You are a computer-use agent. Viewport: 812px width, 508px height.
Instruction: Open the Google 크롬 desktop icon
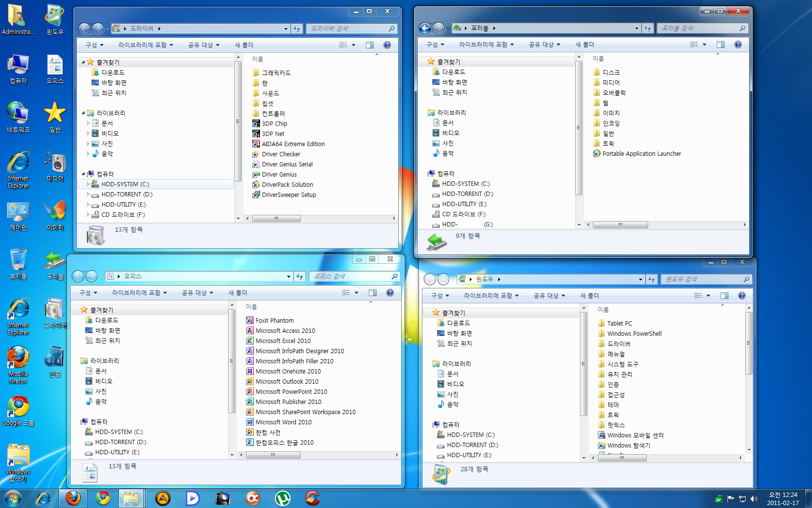pyautogui.click(x=18, y=411)
